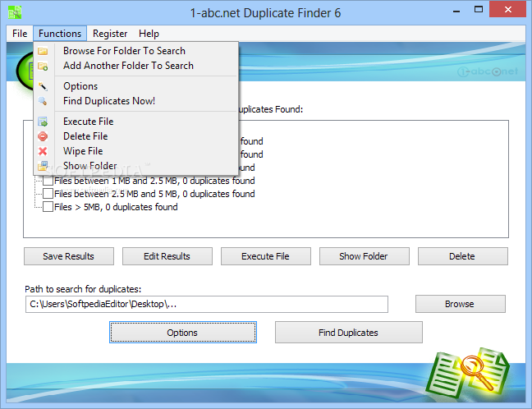The width and height of the screenshot is (532, 409).
Task: Click the red Delete File icon
Action: 43,136
